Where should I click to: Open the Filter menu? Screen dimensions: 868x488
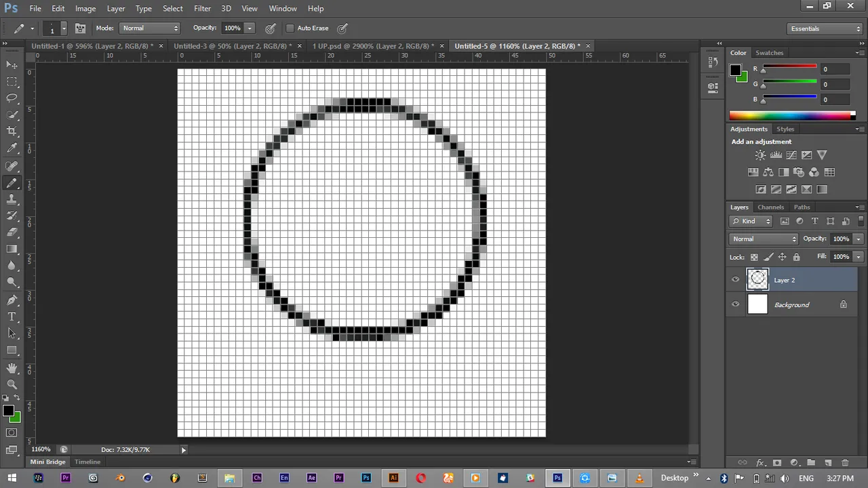pyautogui.click(x=202, y=8)
